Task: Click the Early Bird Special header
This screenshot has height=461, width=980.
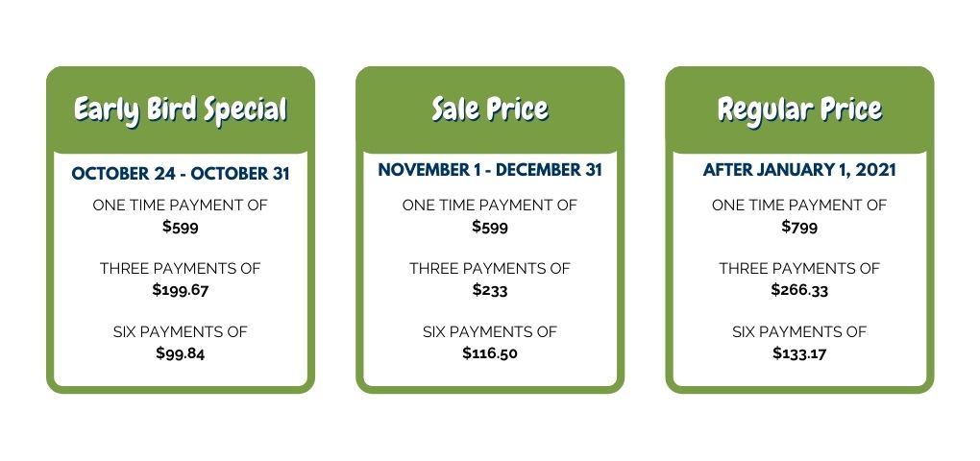Action: tap(181, 109)
